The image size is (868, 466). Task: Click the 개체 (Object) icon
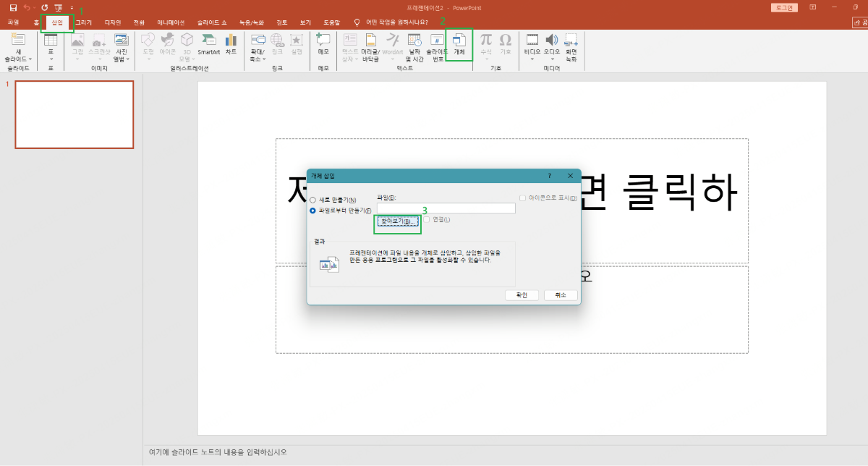coord(461,43)
